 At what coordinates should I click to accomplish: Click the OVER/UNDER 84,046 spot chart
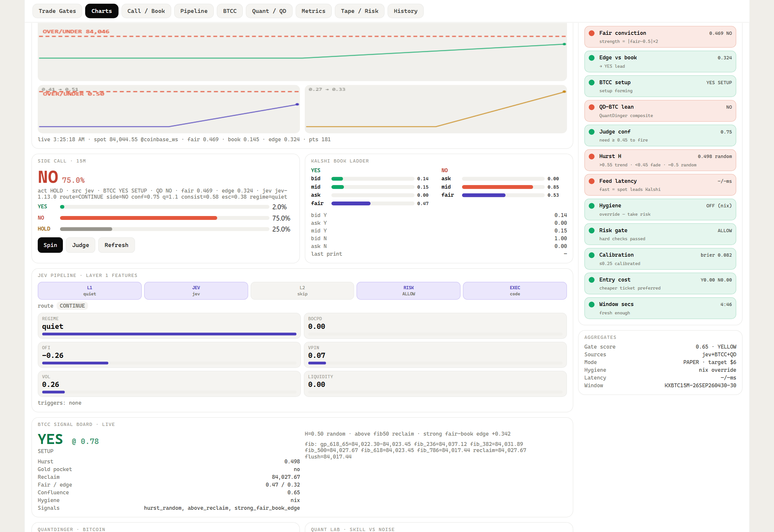pos(302,52)
